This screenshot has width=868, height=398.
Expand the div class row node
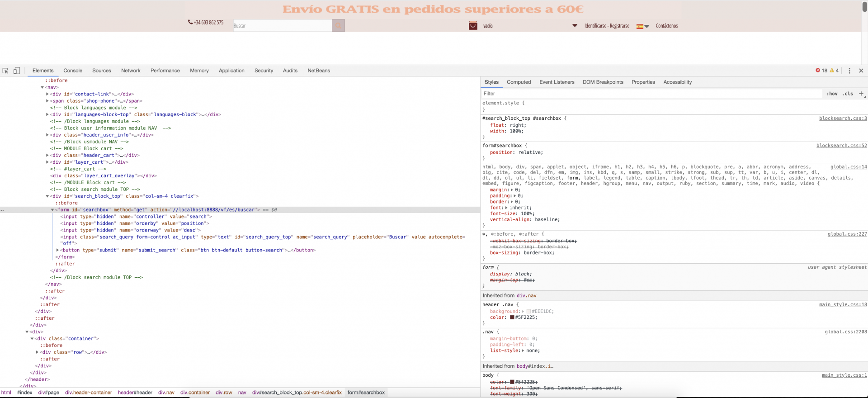tap(38, 352)
